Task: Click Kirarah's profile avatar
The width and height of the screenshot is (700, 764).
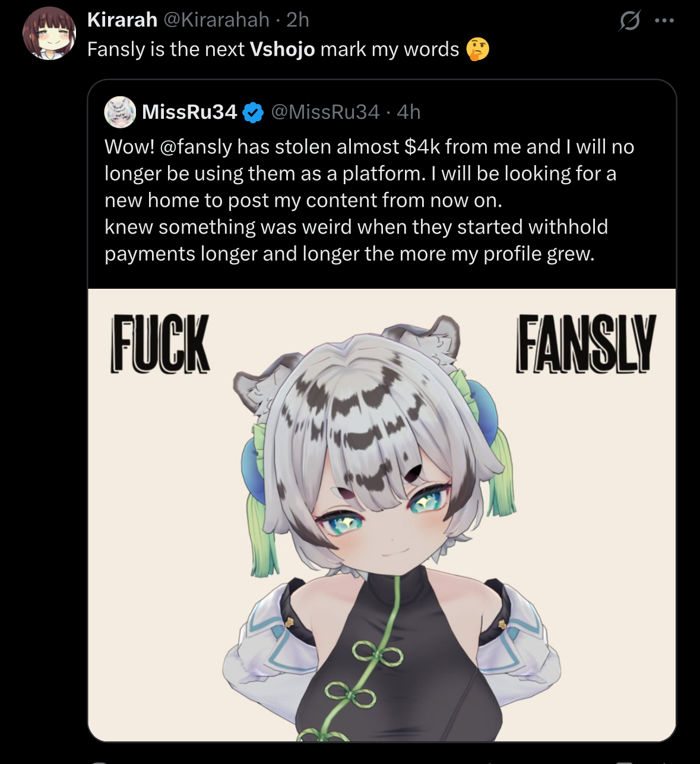Action: coord(49,34)
